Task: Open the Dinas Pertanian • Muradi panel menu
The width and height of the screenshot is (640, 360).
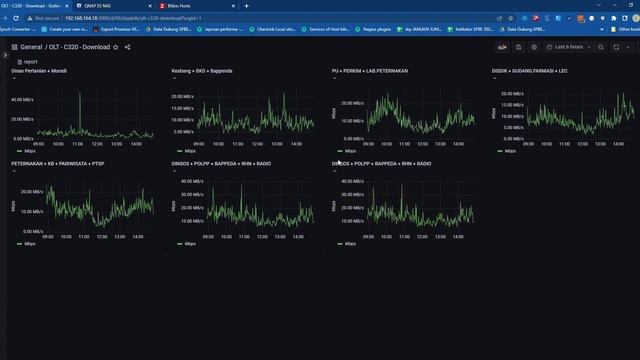Action: [x=14, y=78]
